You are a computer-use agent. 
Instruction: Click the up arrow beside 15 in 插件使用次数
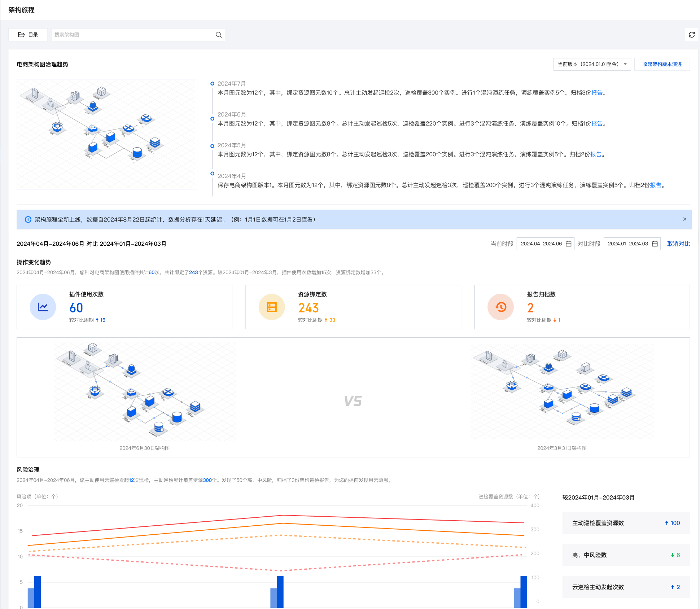coord(97,320)
